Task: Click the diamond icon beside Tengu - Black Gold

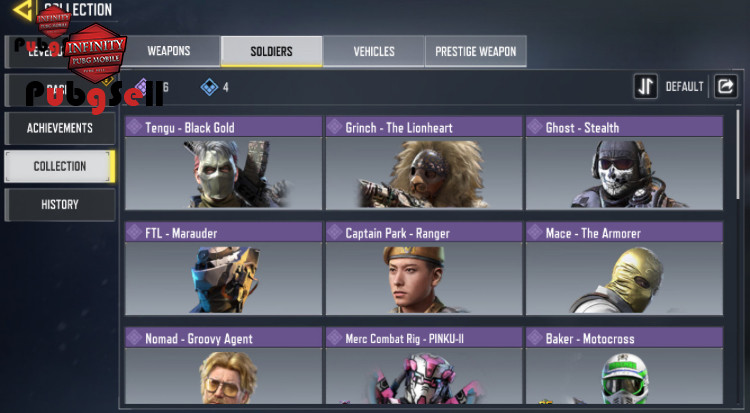Action: click(134, 127)
